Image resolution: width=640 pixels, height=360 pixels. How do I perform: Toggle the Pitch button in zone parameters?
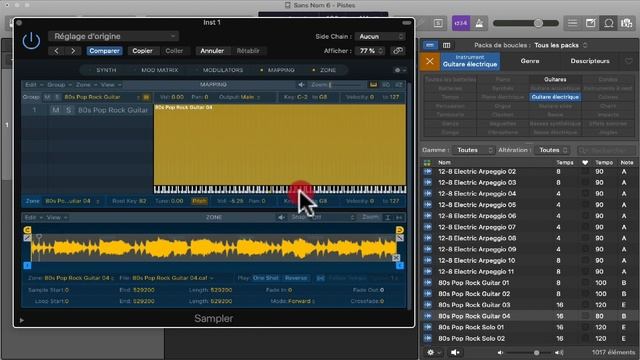(199, 201)
